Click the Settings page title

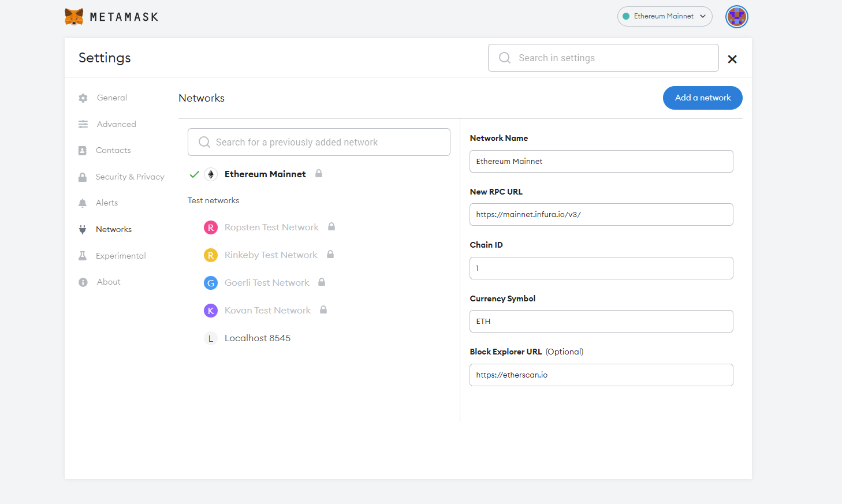105,58
